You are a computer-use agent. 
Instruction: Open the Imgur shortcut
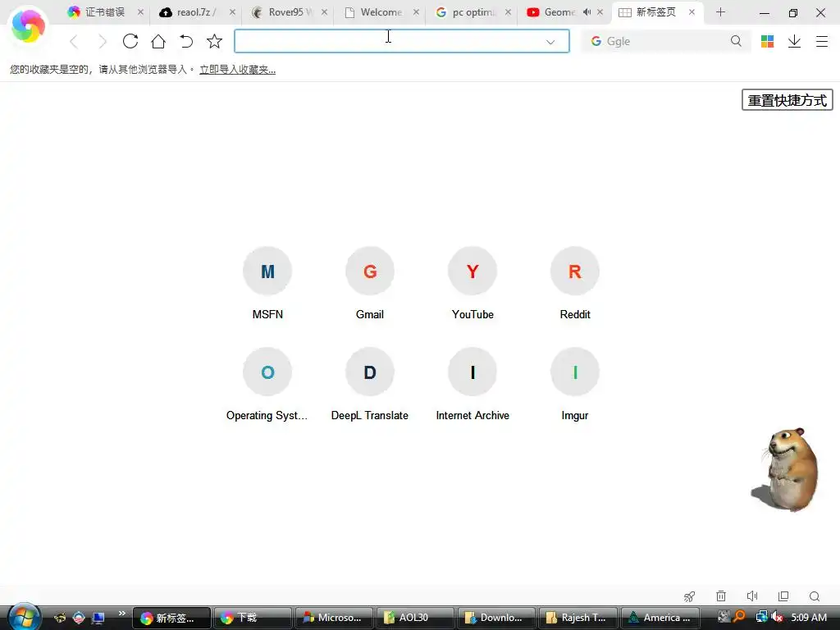[575, 385]
